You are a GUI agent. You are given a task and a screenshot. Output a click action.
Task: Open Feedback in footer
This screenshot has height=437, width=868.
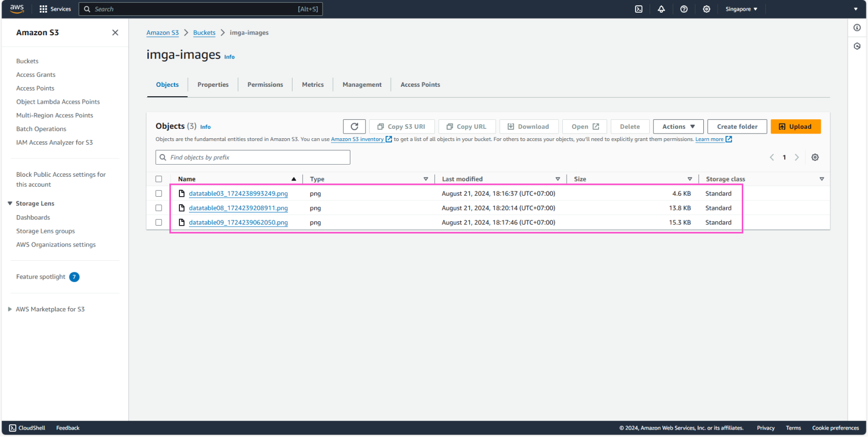[68, 428]
